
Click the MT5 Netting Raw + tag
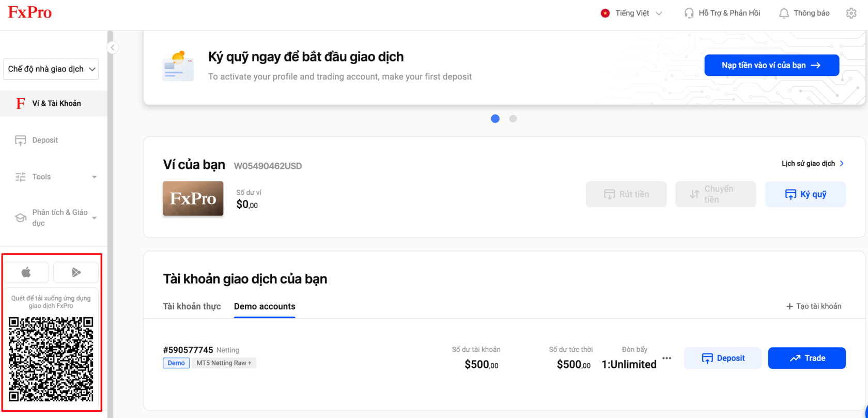(x=224, y=363)
